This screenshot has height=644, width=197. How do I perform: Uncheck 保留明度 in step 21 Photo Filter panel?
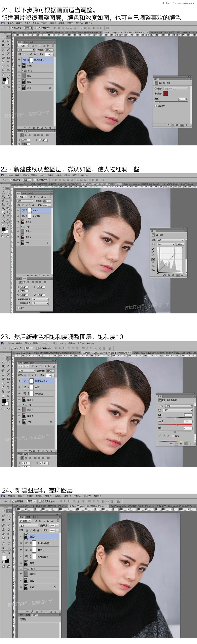click(155, 106)
